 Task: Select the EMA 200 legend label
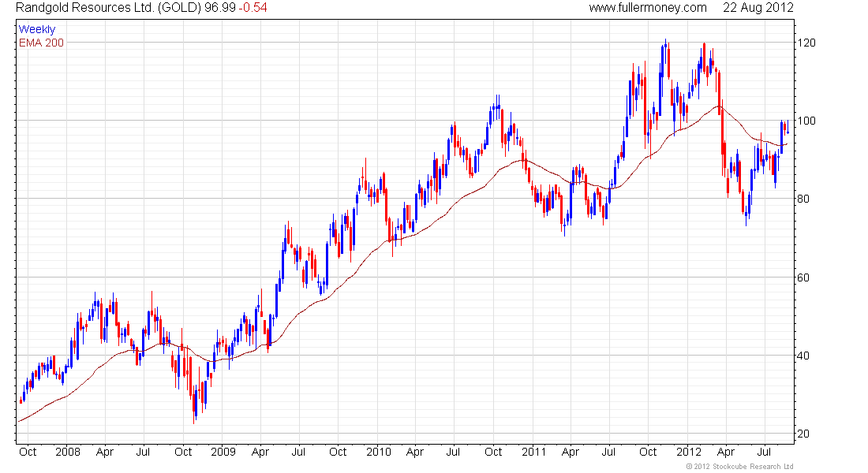tap(41, 43)
